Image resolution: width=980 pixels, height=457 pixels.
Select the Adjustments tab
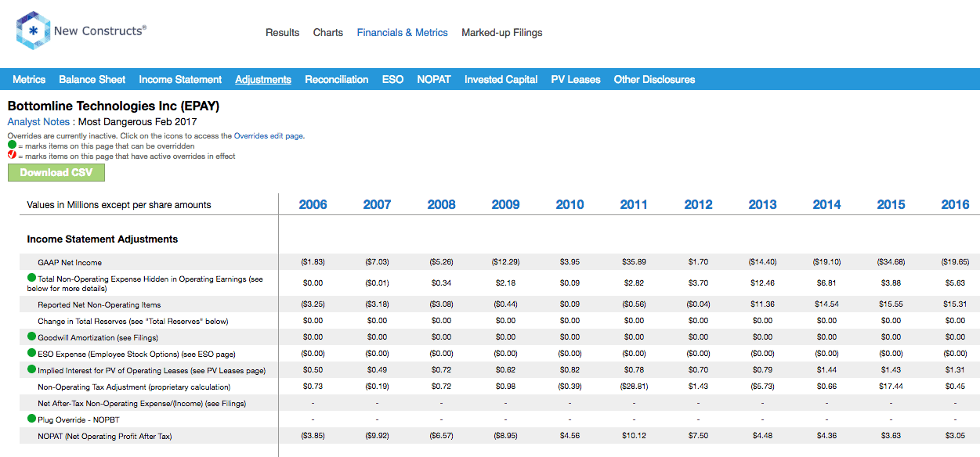click(263, 79)
